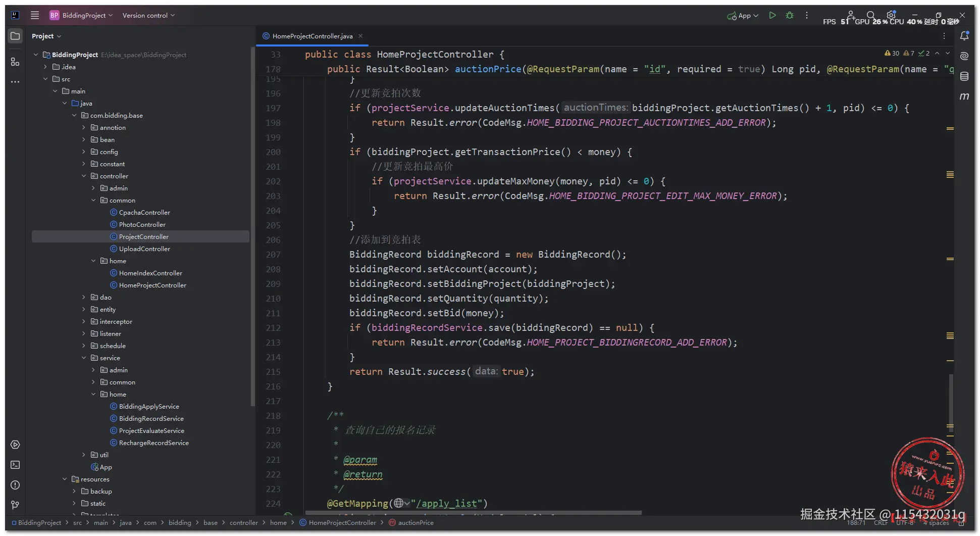Open IDE settings gear
Image resolution: width=980 pixels, height=536 pixels.
click(x=891, y=15)
